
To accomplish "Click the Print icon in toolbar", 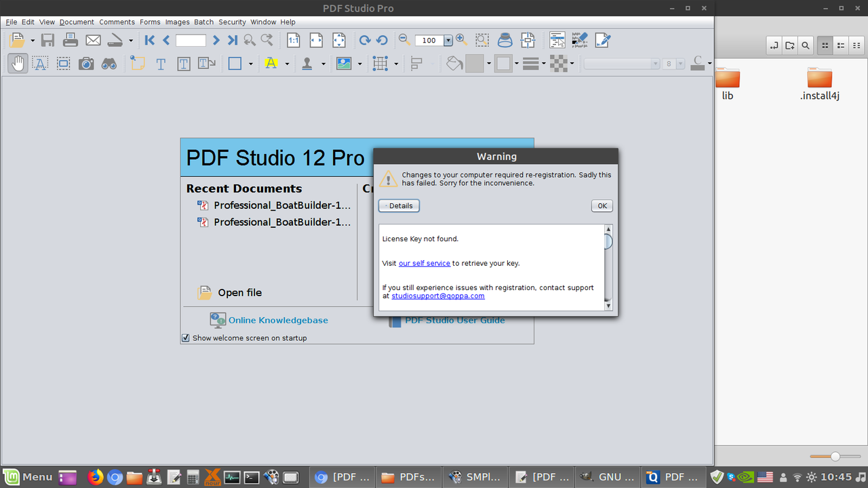I will pyautogui.click(x=71, y=40).
